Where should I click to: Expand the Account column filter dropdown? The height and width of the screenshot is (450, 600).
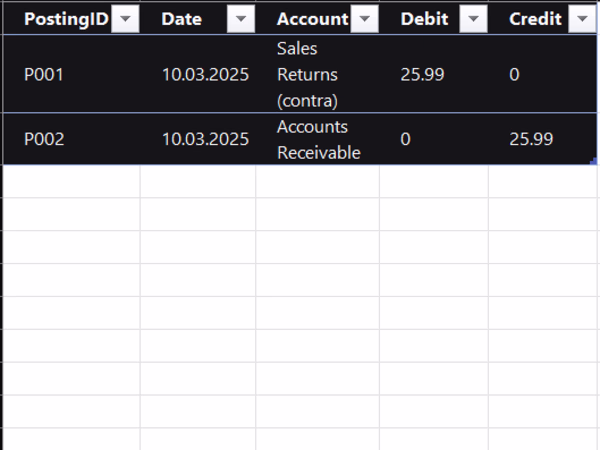[364, 19]
